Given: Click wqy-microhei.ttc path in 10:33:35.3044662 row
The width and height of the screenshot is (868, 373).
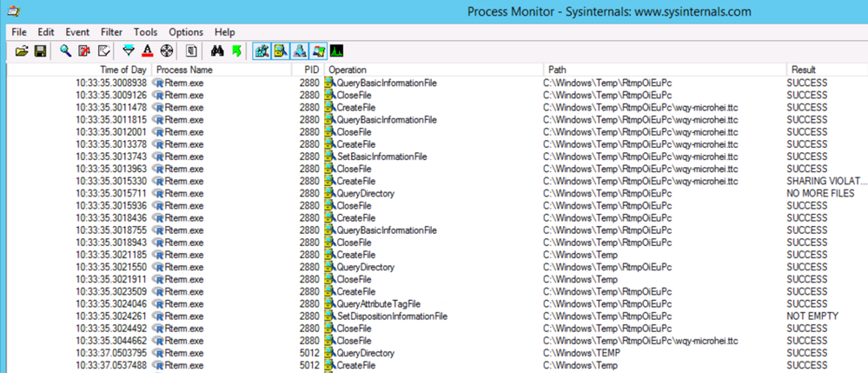Looking at the screenshot, I should click(640, 340).
